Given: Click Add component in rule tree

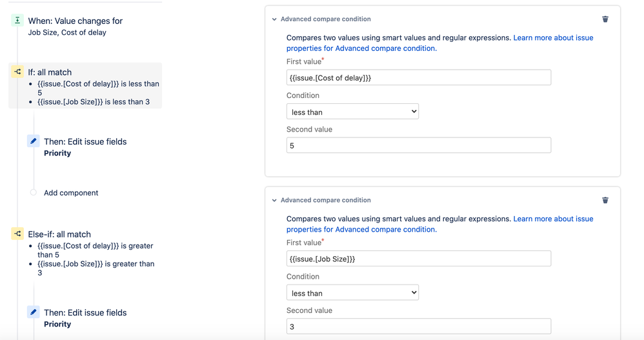Looking at the screenshot, I should [x=71, y=193].
